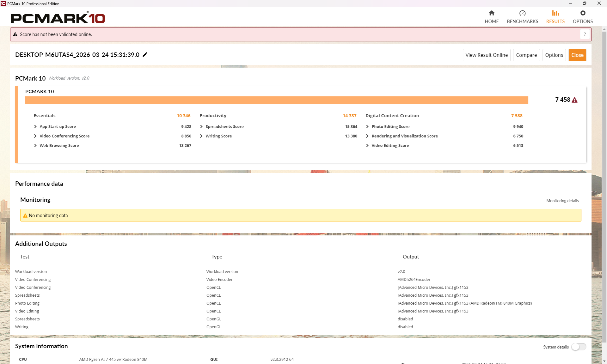Click red warning triangle beside 7 458 score
Viewport: 607px width, 364px height.
[575, 100]
